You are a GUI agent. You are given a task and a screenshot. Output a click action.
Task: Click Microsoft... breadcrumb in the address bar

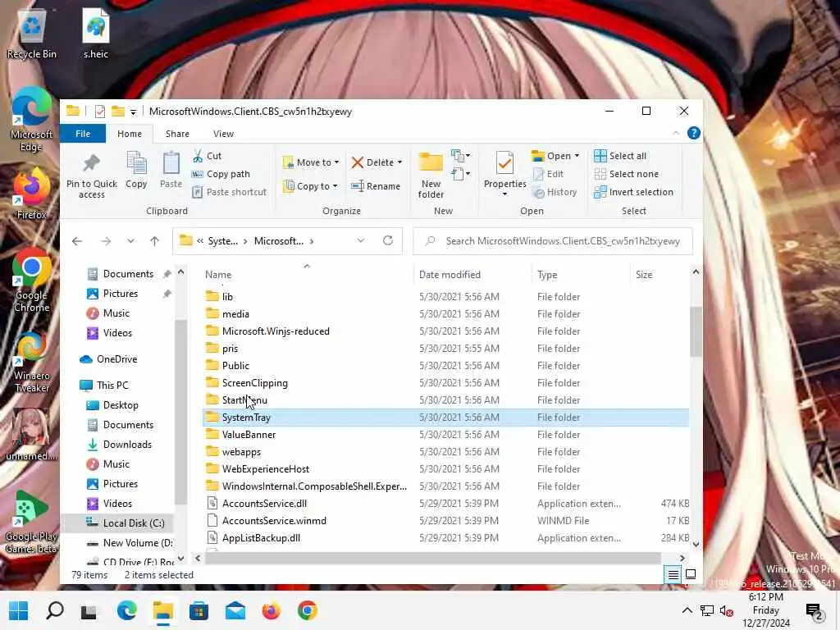tap(279, 241)
